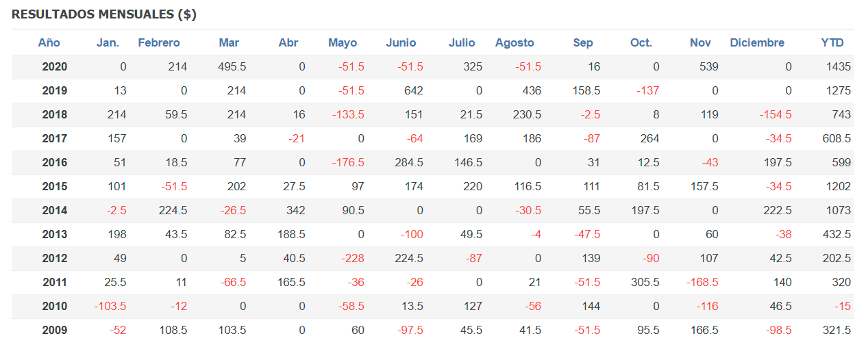Click the 2020 YTD total 1435
Screen dimensions: 868x347
(839, 67)
